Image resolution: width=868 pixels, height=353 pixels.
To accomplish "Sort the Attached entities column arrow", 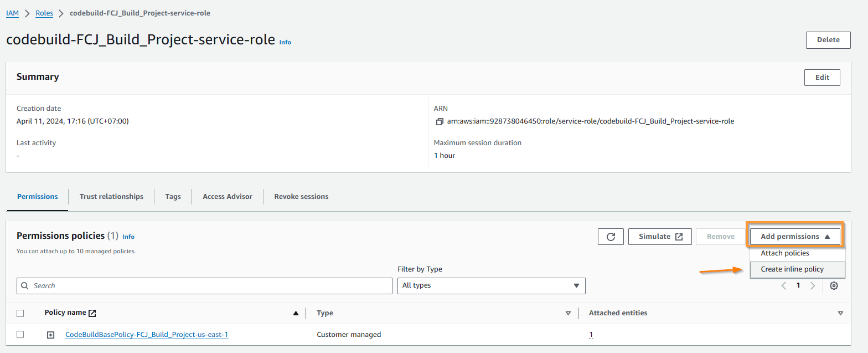I will (840, 313).
